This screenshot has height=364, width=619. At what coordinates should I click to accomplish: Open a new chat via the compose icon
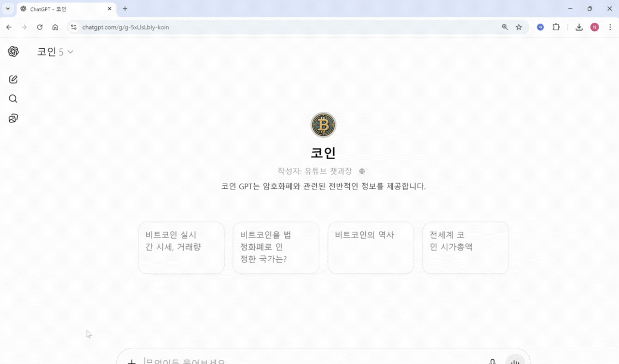pos(13,79)
